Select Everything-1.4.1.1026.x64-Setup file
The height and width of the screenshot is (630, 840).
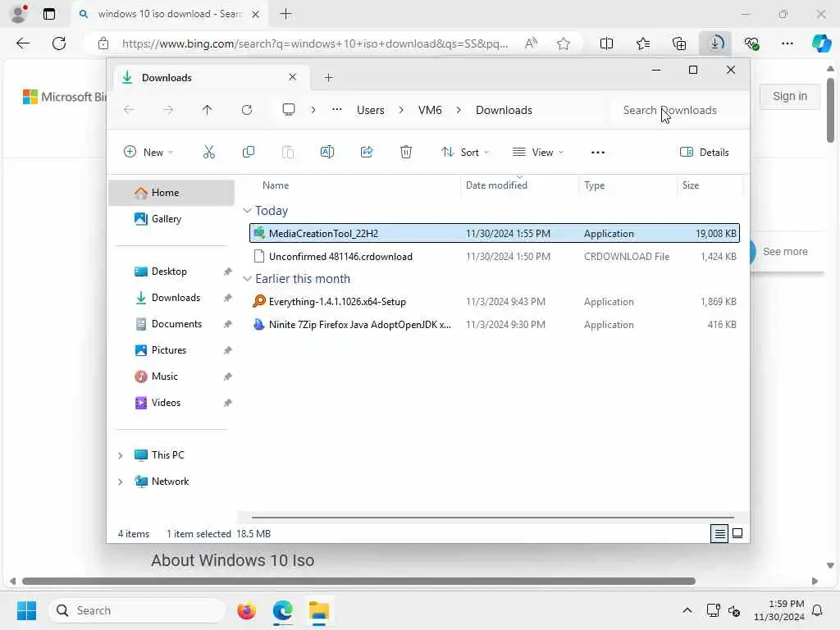(495, 302)
